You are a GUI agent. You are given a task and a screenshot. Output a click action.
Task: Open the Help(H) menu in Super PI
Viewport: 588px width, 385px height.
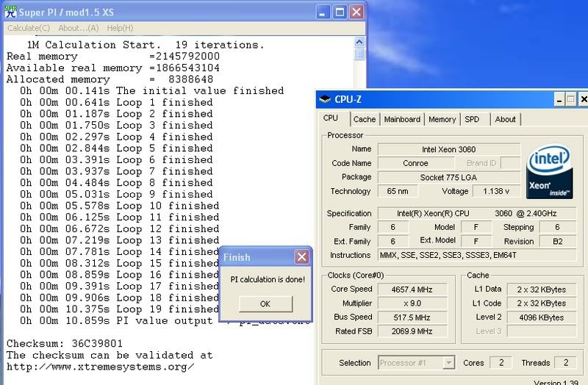pos(120,28)
